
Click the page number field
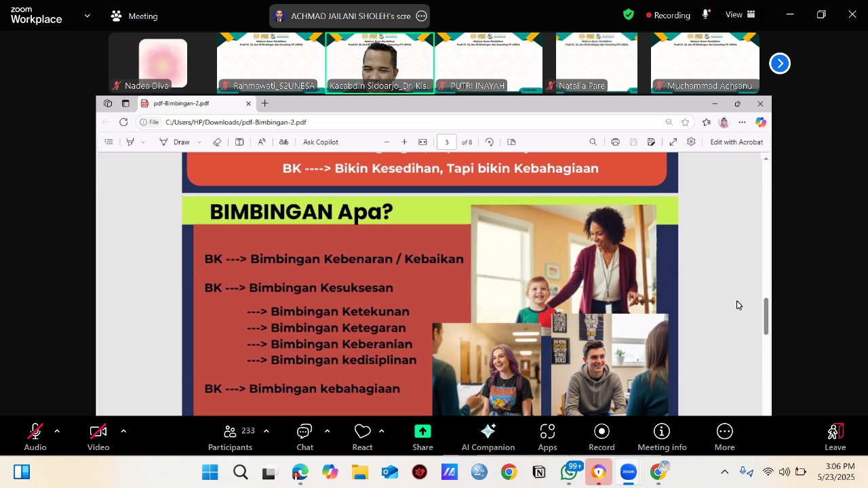click(447, 142)
